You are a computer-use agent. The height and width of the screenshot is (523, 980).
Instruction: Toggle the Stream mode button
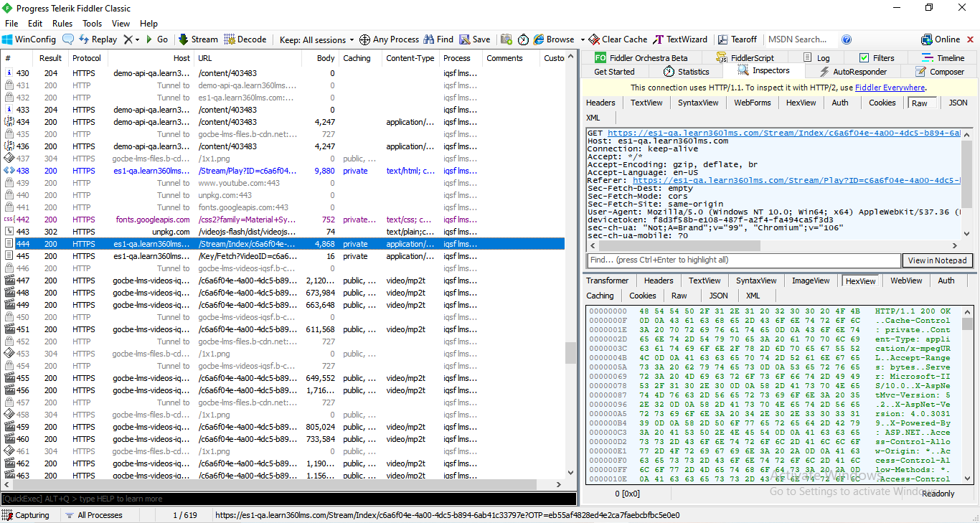pos(197,39)
